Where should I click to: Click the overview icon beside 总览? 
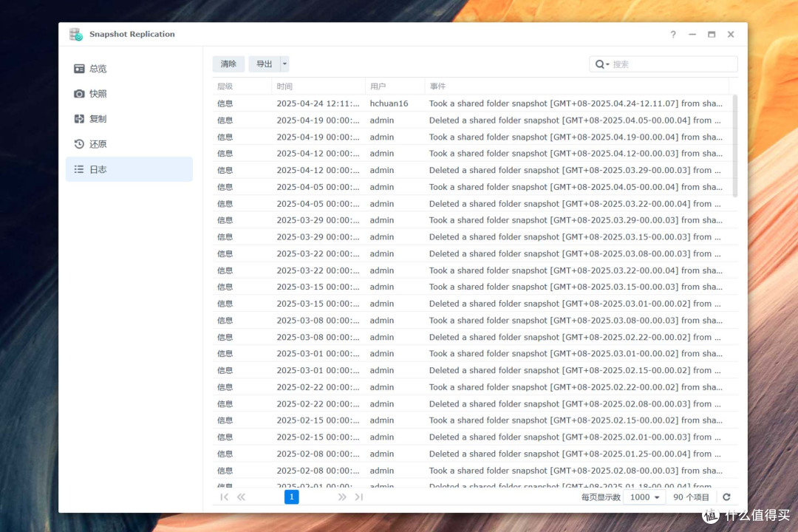tap(79, 68)
